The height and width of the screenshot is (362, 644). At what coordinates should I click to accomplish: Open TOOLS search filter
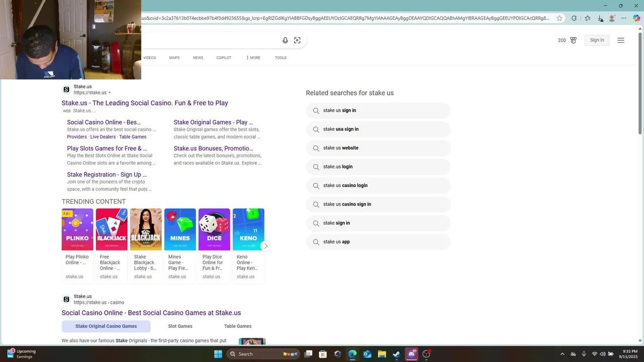click(281, 58)
